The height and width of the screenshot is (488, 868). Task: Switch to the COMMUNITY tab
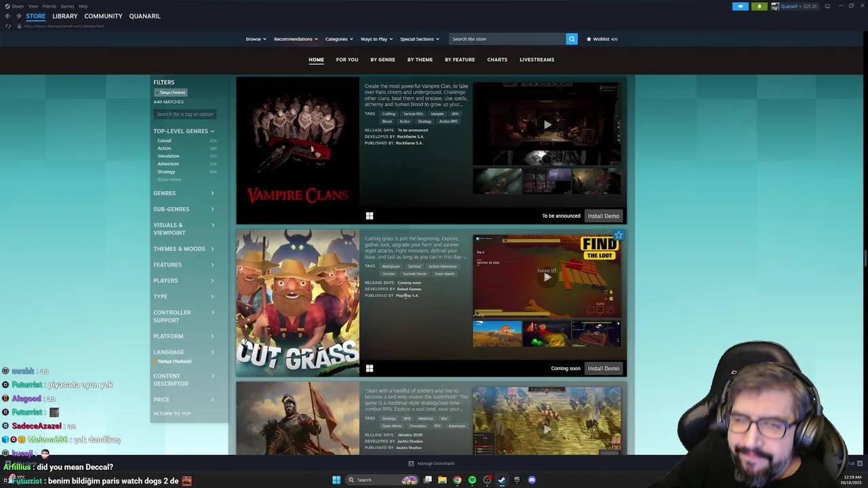(103, 16)
